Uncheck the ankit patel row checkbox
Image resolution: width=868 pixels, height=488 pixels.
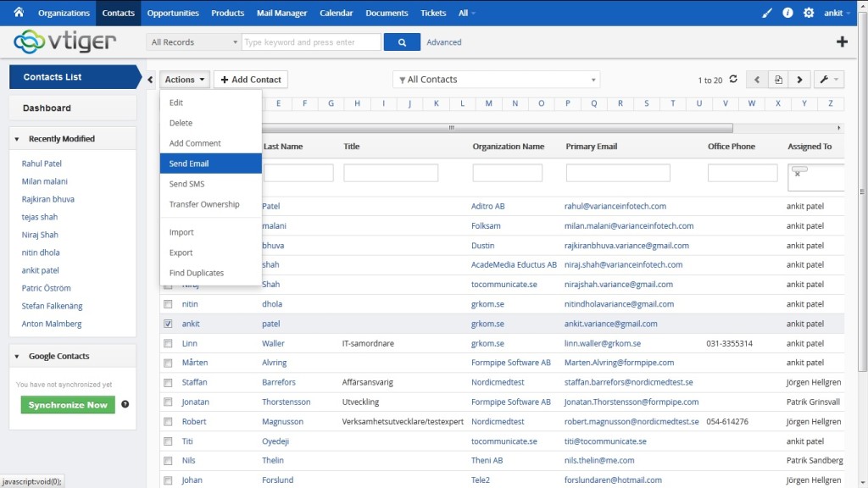[x=168, y=324]
